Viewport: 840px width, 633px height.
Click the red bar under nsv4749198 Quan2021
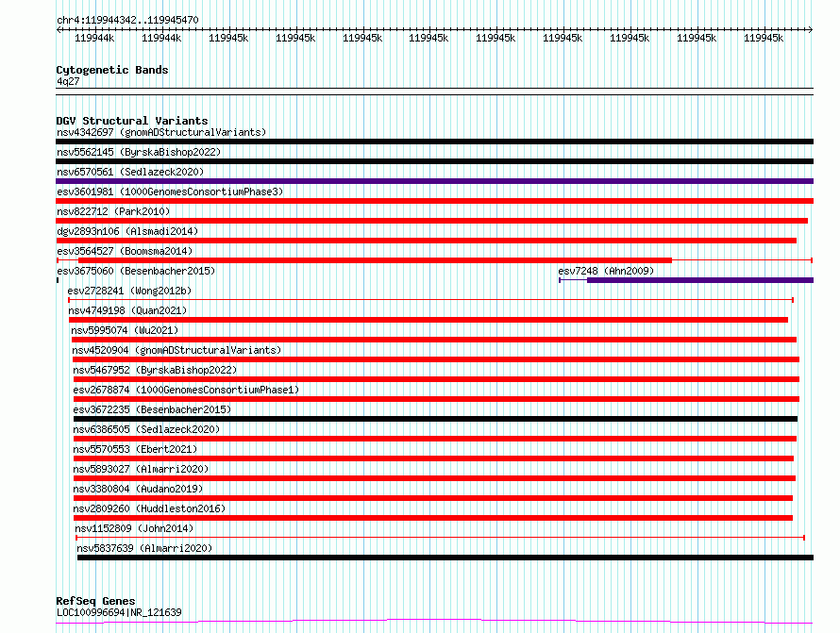pos(428,320)
